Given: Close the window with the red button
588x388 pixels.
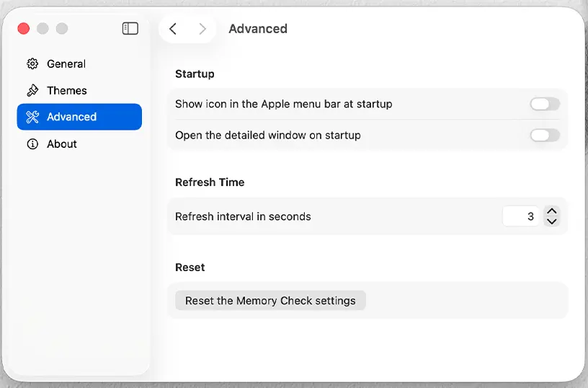Looking at the screenshot, I should coord(24,29).
